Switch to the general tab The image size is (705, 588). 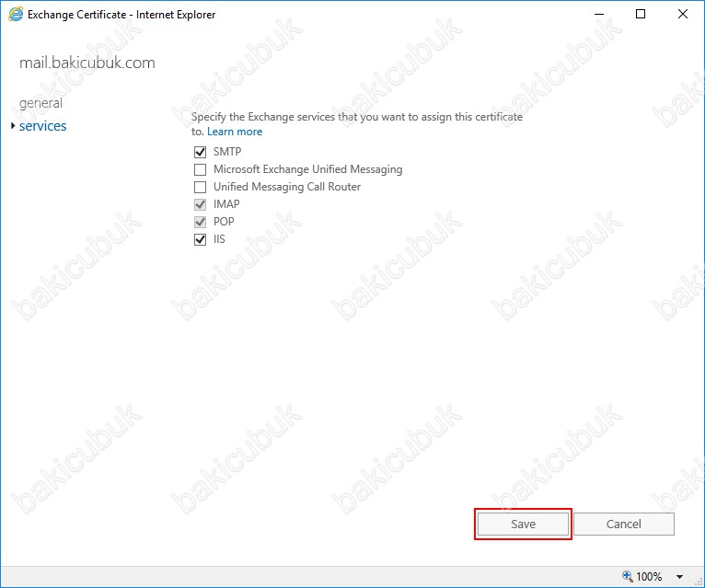pyautogui.click(x=40, y=103)
